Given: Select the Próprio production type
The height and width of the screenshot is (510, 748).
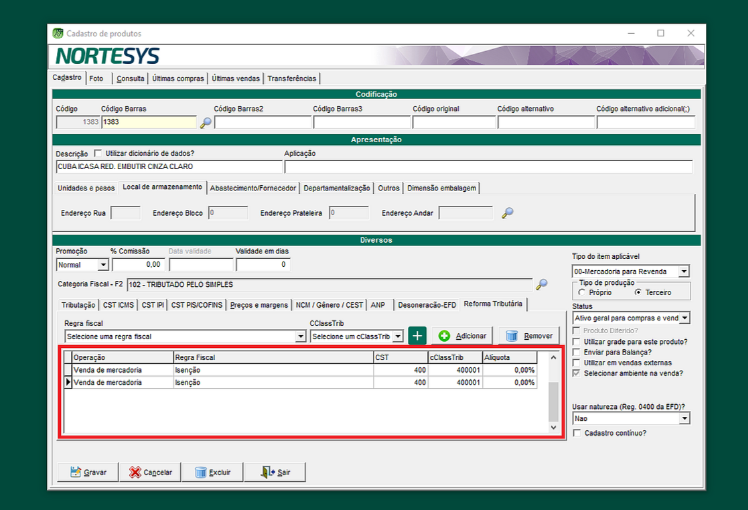Looking at the screenshot, I should point(582,293).
